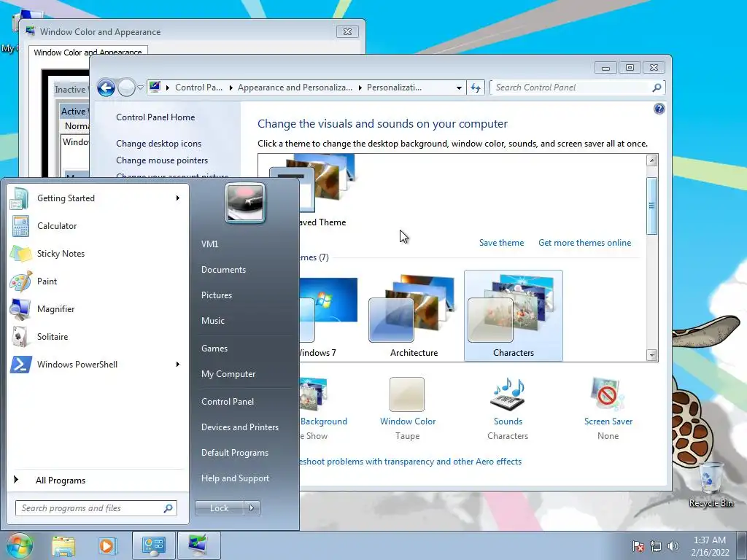Select the Control Panel taskbar button
The image size is (747, 560).
[x=154, y=545]
